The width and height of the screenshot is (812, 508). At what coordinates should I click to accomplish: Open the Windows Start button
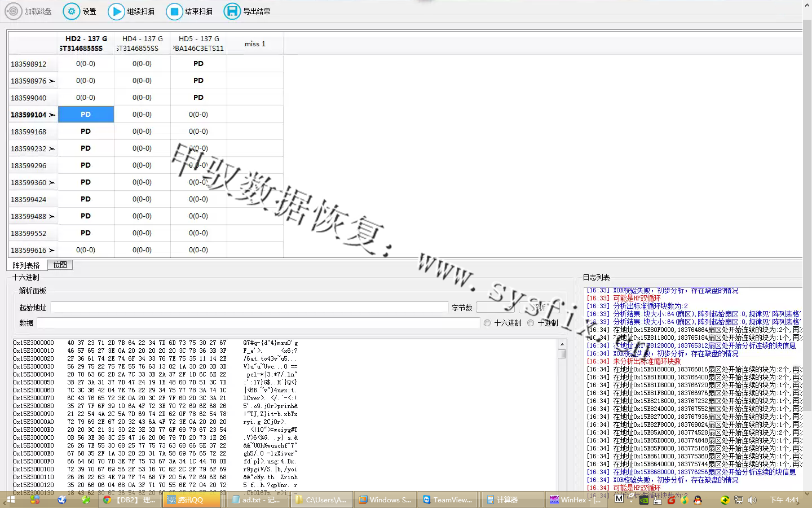point(10,500)
